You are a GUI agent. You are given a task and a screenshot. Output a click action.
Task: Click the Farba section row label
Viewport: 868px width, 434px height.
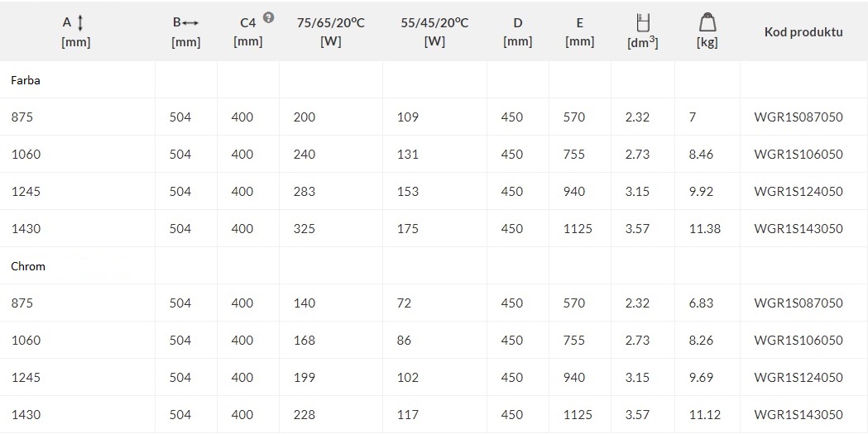point(26,79)
